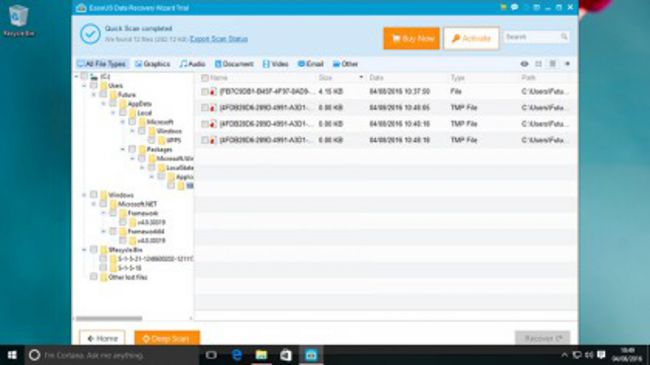Check the AppData folder checkbox
Viewport: 650px width, 365px height.
click(x=113, y=104)
